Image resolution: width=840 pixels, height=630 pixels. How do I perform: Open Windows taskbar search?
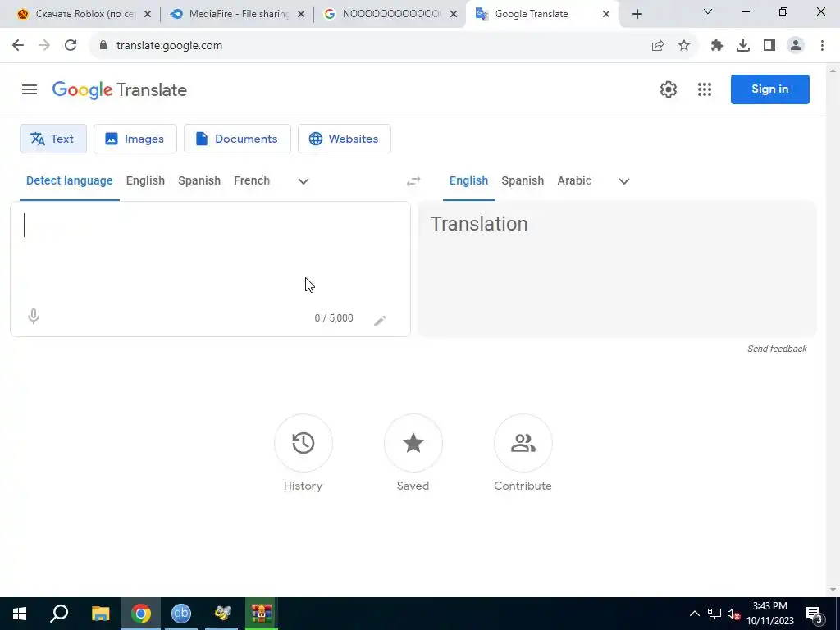tap(59, 614)
